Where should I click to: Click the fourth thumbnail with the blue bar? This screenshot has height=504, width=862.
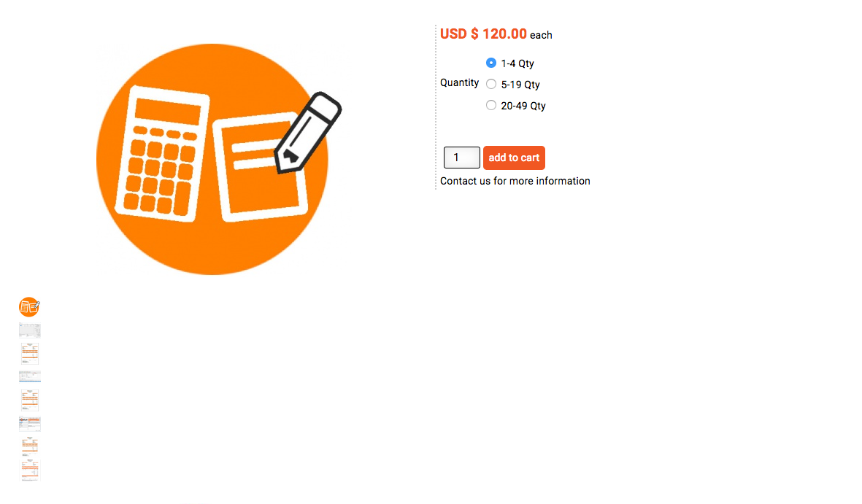tap(29, 376)
